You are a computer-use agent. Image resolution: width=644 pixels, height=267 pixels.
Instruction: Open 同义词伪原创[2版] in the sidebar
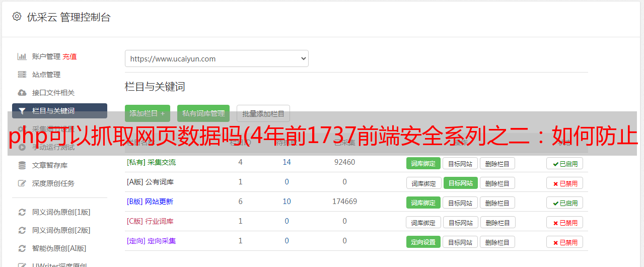[61, 230]
